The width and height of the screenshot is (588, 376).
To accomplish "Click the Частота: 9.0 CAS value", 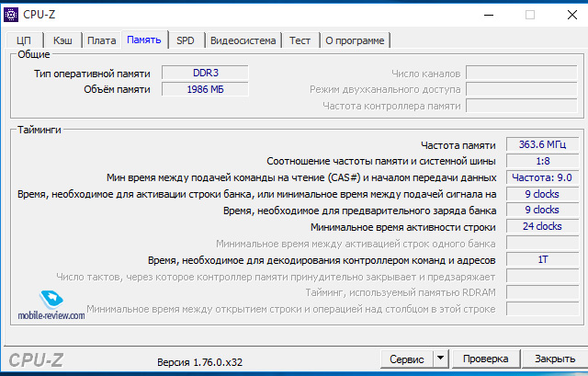I will [x=542, y=177].
